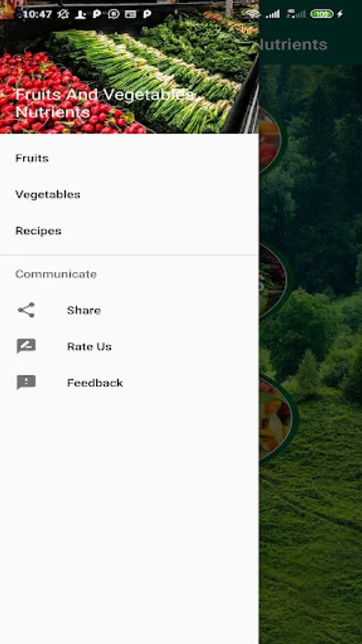The height and width of the screenshot is (644, 362).
Task: Tap the clock showing 10:47
Action: (37, 14)
